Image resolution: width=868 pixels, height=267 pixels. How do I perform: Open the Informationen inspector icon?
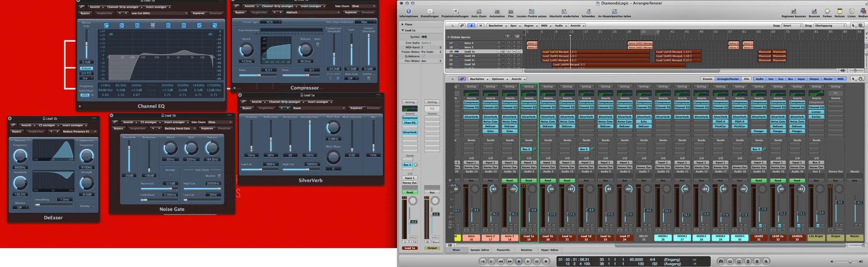coord(408,11)
